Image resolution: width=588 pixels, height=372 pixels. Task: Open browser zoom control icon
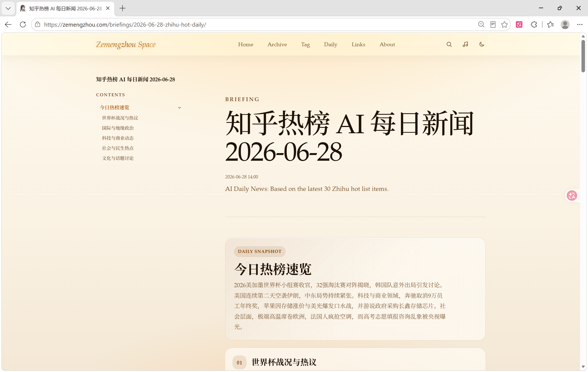click(x=481, y=24)
